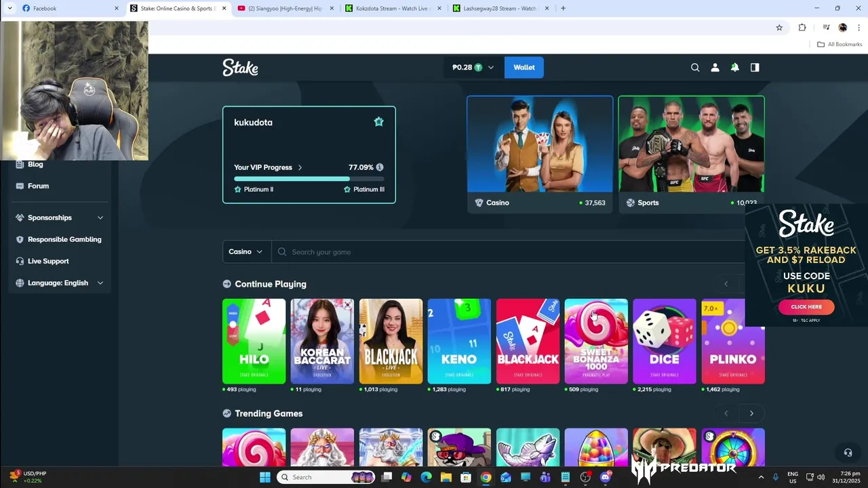Open the Keno game
868x488 pixels.
tap(459, 342)
